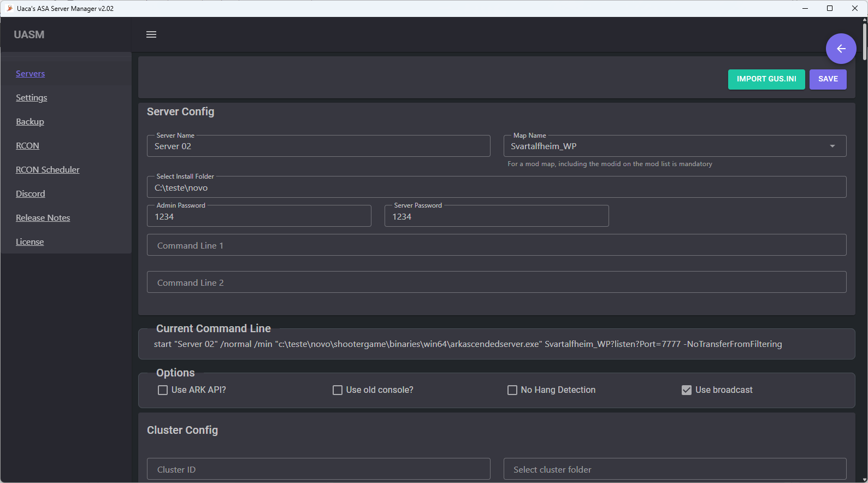Screen dimensions: 868x483
Task: Click the mod map hint text
Action: (x=610, y=164)
